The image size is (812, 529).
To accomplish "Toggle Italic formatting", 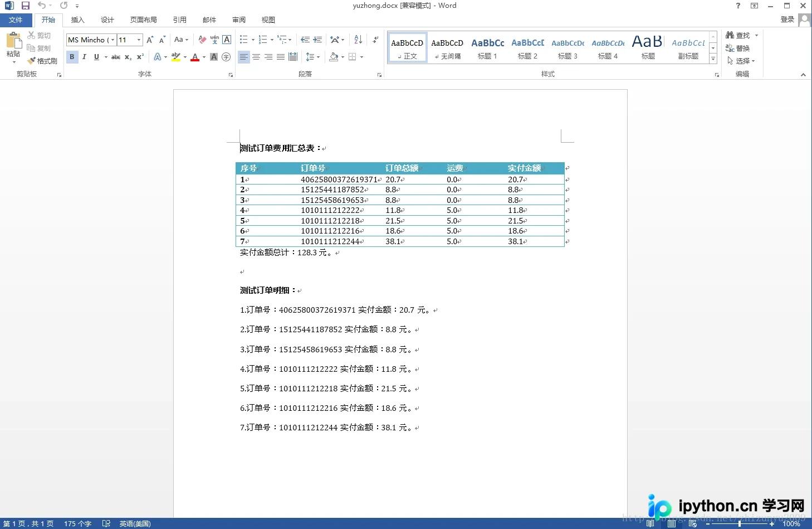I will [84, 57].
